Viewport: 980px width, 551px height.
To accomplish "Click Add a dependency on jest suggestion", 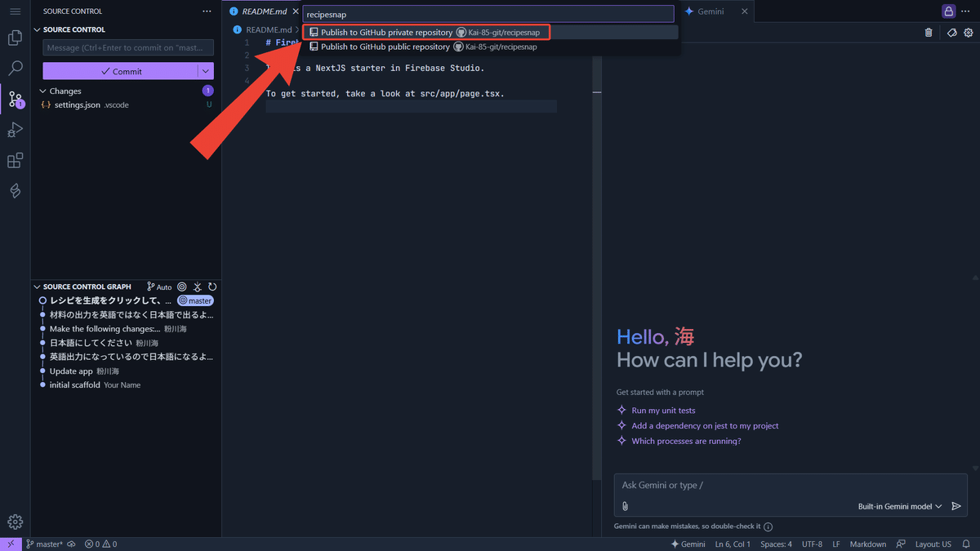I will (705, 426).
